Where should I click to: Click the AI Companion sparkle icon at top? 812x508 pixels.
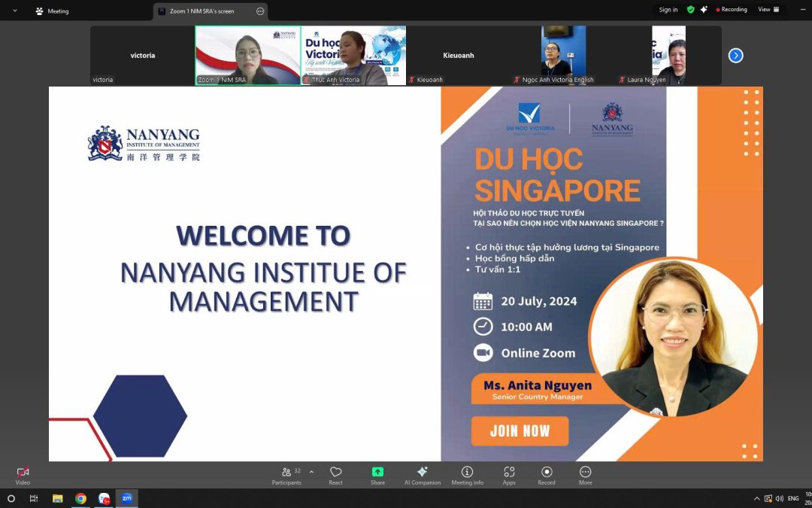(704, 9)
